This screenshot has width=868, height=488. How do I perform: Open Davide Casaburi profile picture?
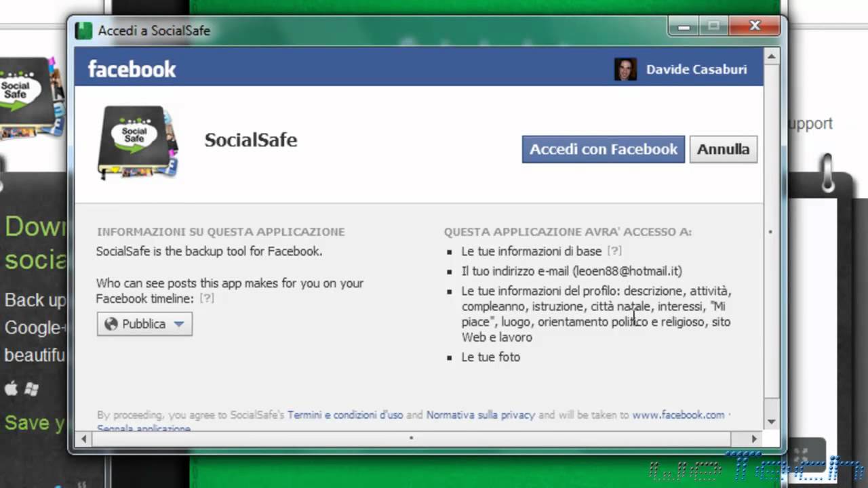coord(625,69)
